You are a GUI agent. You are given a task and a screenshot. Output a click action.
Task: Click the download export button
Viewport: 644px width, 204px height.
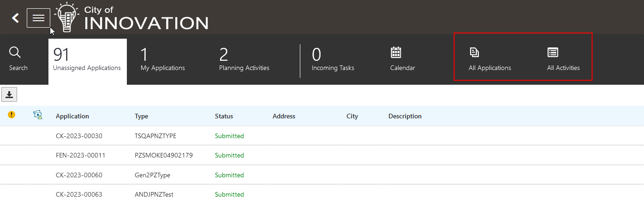click(9, 95)
